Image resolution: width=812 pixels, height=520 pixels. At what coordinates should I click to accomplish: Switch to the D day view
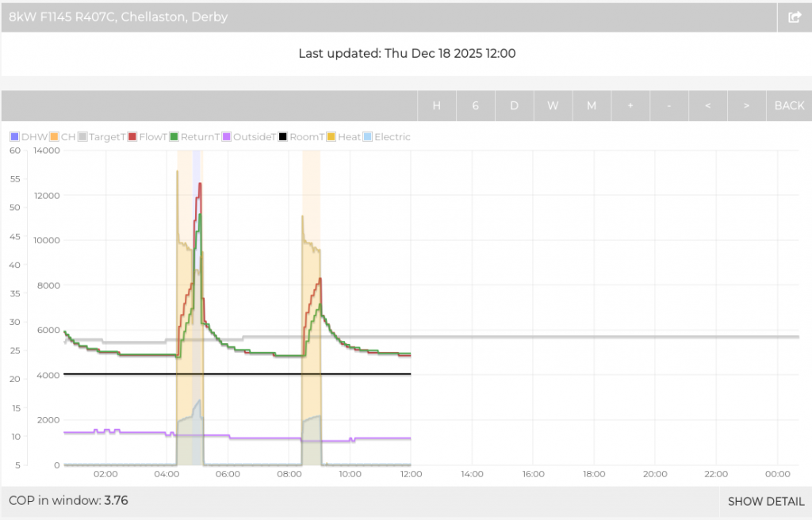pyautogui.click(x=514, y=105)
